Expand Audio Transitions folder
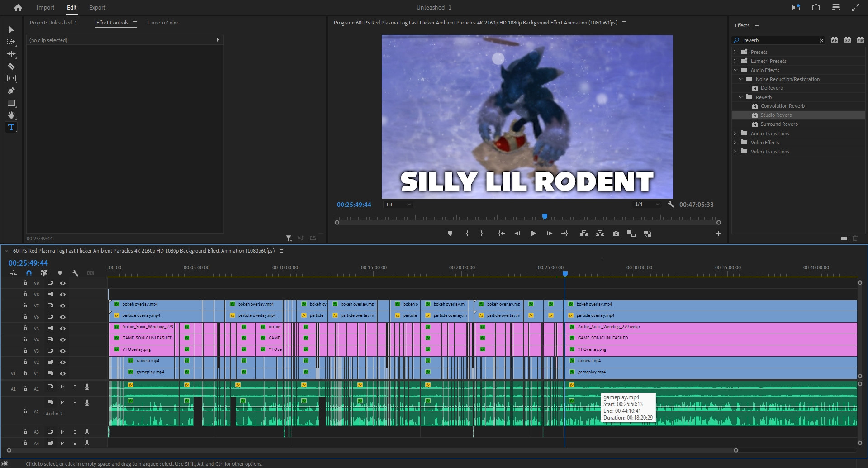 tap(735, 134)
